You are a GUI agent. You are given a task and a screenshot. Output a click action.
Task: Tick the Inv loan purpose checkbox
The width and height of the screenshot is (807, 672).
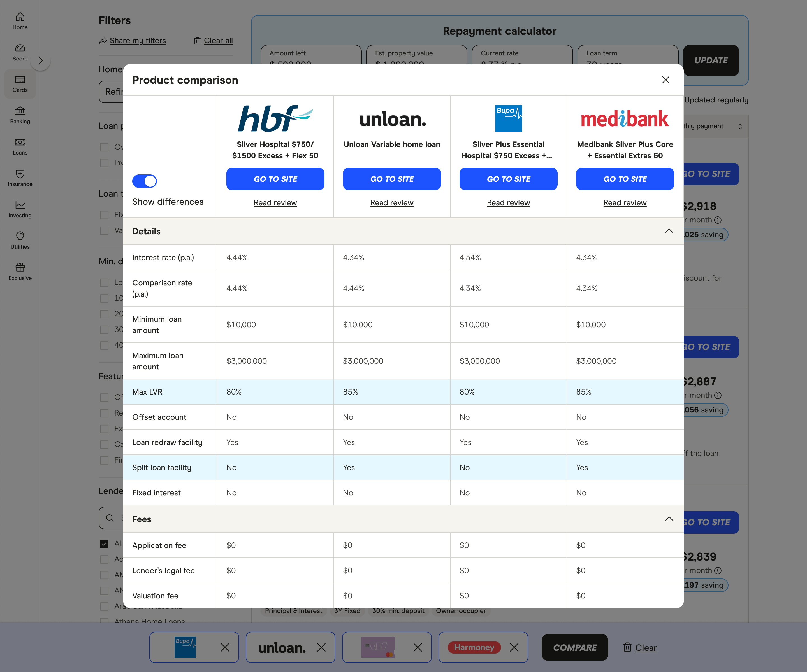click(104, 163)
